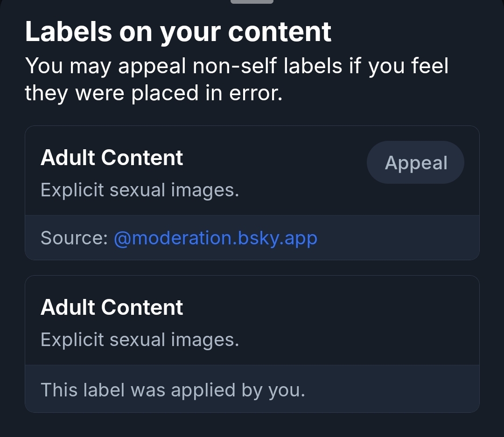The image size is (504, 437).
Task: Click blank area right of moderation source link
Action: coord(397,238)
